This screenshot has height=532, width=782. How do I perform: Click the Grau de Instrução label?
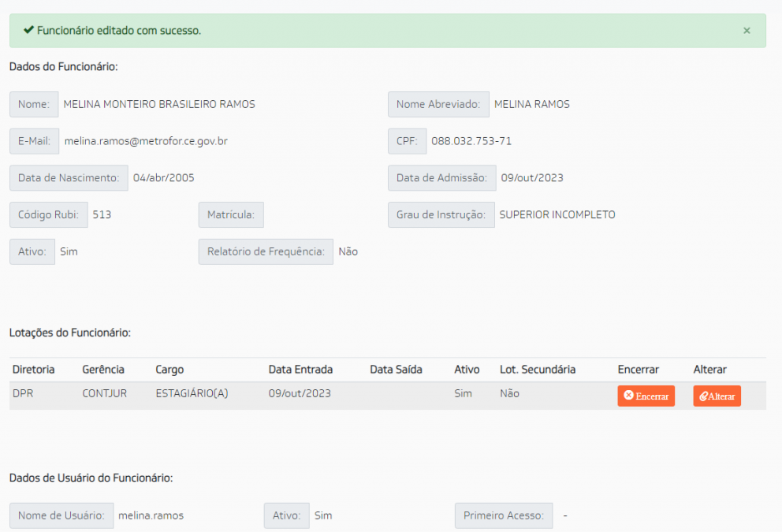pyautogui.click(x=441, y=215)
